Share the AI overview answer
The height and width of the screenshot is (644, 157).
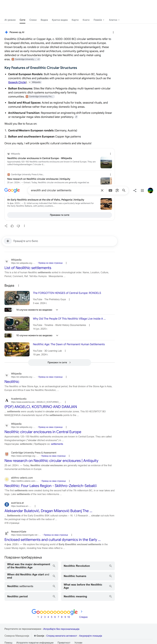6,226
